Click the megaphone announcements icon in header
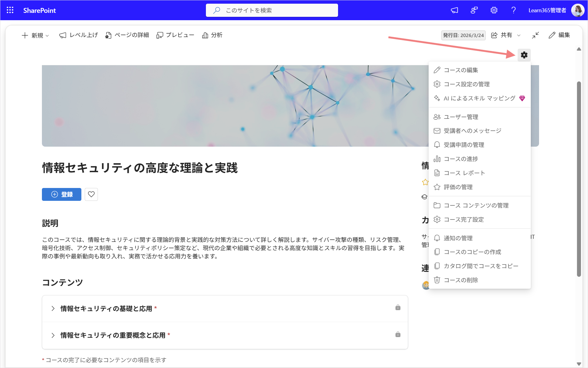The height and width of the screenshot is (368, 588). pos(454,10)
